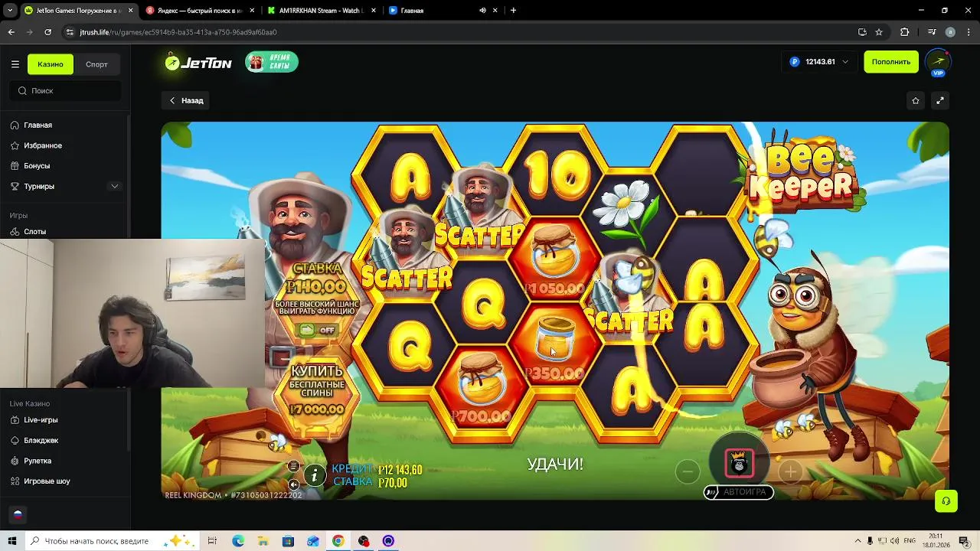Change language via the flag icon
This screenshot has width=980, height=551.
coord(18,514)
